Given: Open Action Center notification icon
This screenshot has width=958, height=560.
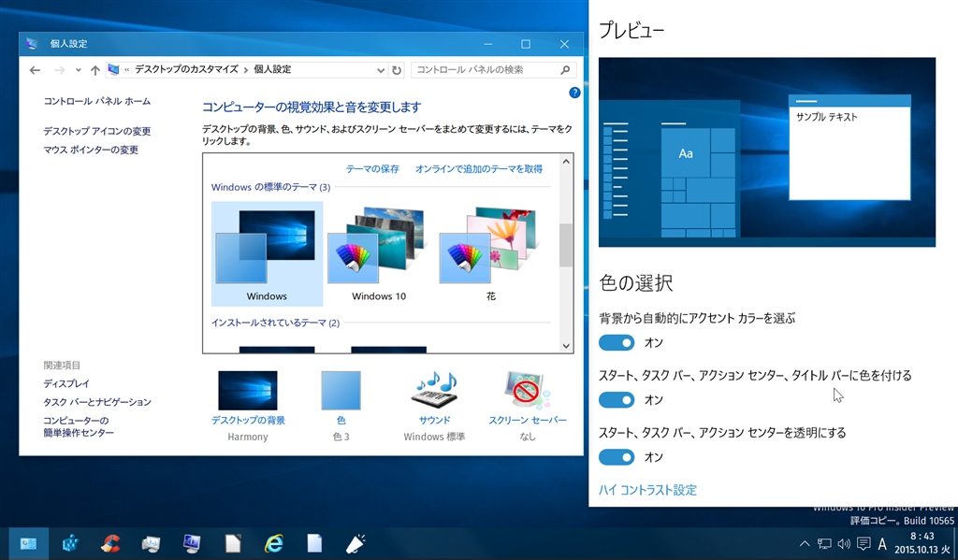Looking at the screenshot, I should point(864,543).
